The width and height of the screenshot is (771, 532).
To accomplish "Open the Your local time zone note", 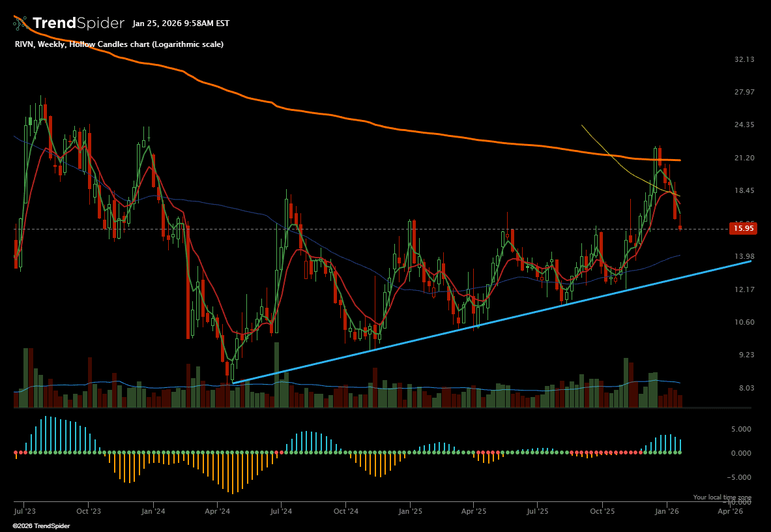I will tap(722, 497).
